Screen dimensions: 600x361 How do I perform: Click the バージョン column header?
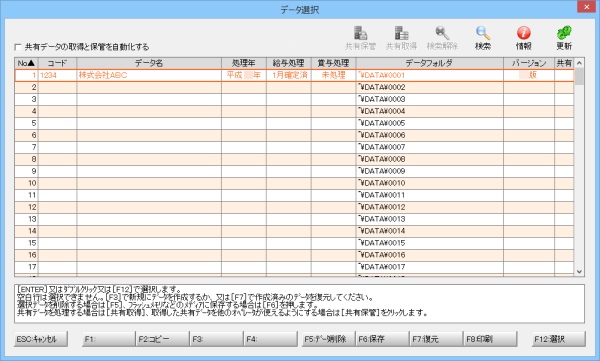529,63
